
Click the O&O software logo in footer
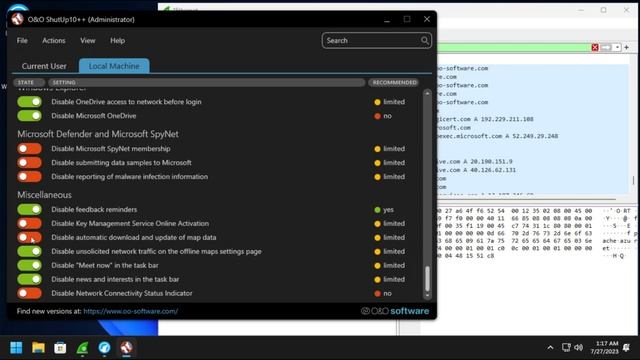[x=395, y=311]
